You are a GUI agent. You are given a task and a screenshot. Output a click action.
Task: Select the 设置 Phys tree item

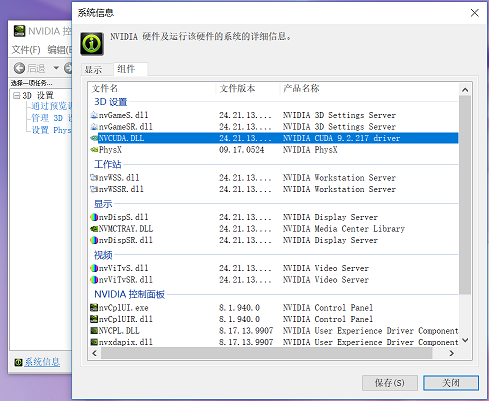[51, 130]
